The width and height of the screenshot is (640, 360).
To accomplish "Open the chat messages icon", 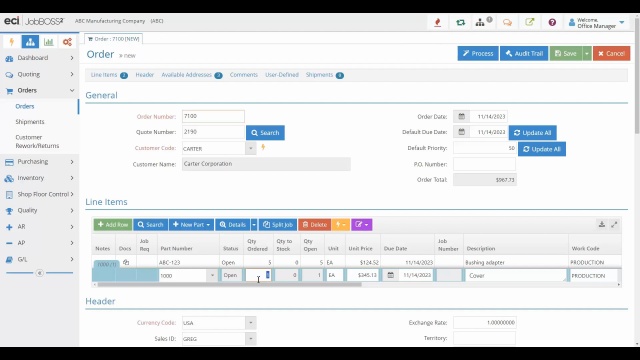I will point(507,22).
